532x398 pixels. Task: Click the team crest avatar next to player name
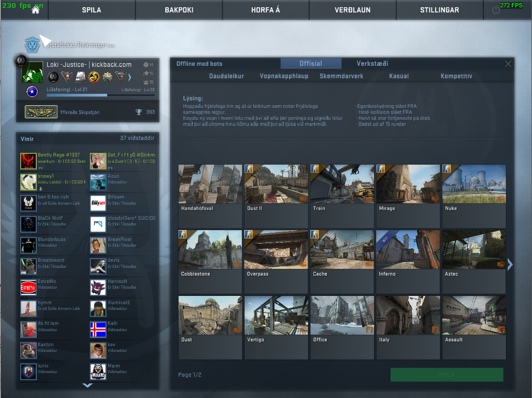pos(22,62)
